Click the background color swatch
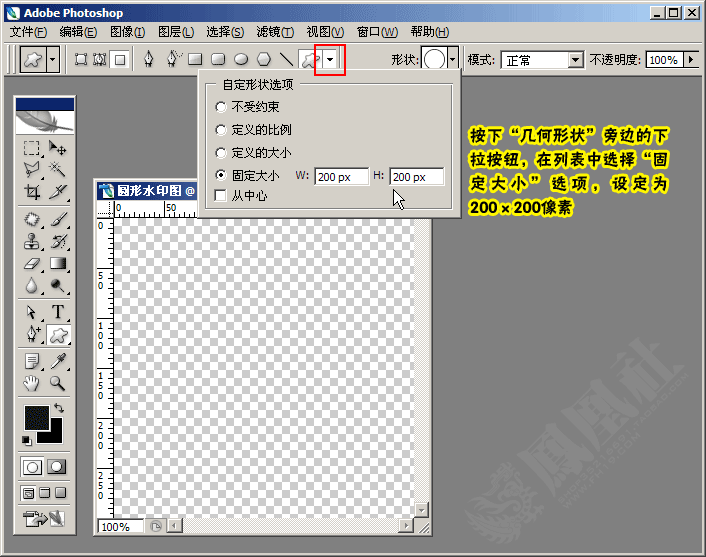The width and height of the screenshot is (706, 557). (x=55, y=435)
